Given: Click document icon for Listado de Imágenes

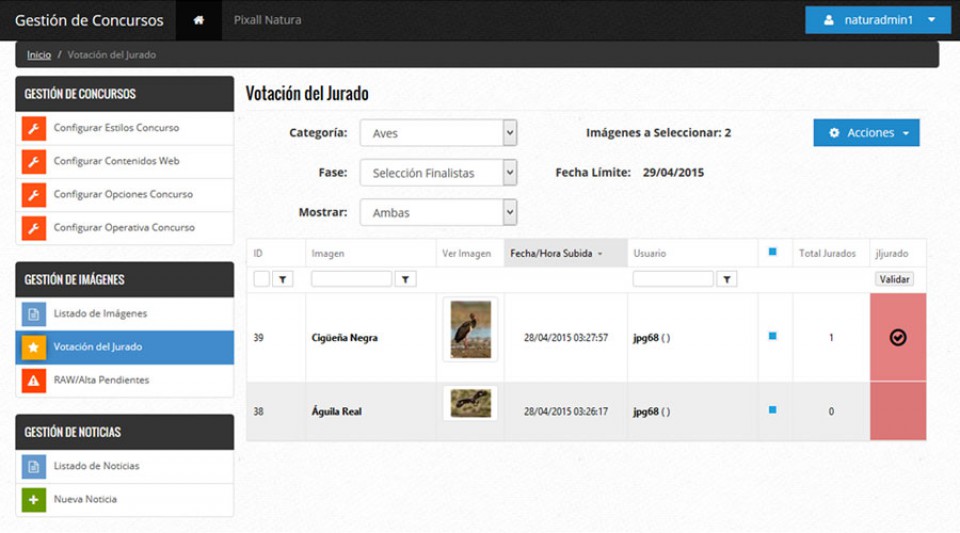Looking at the screenshot, I should pyautogui.click(x=34, y=314).
